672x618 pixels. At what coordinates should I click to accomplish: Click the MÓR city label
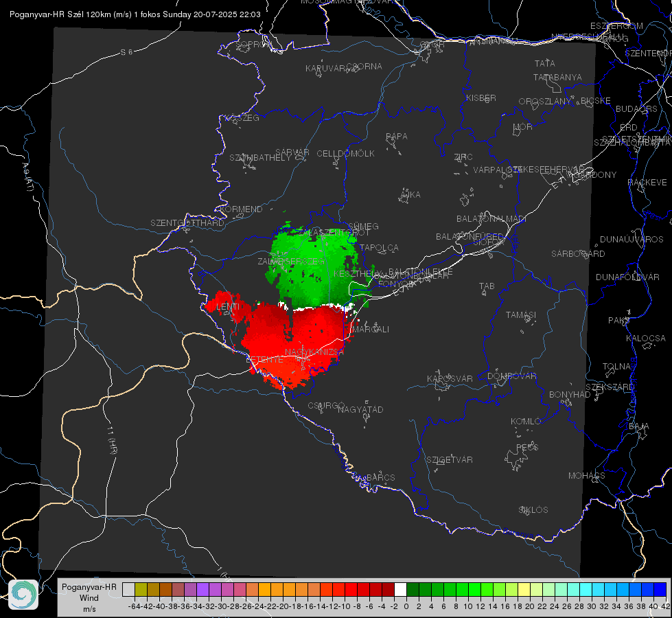[523, 127]
